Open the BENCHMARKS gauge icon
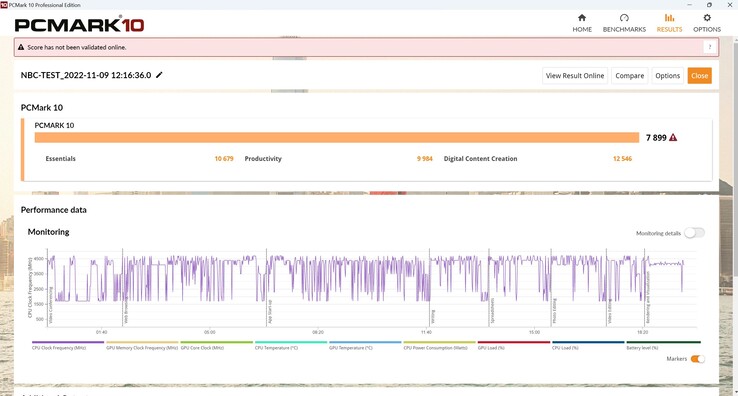Viewport: 738px width, 396px height. point(624,18)
